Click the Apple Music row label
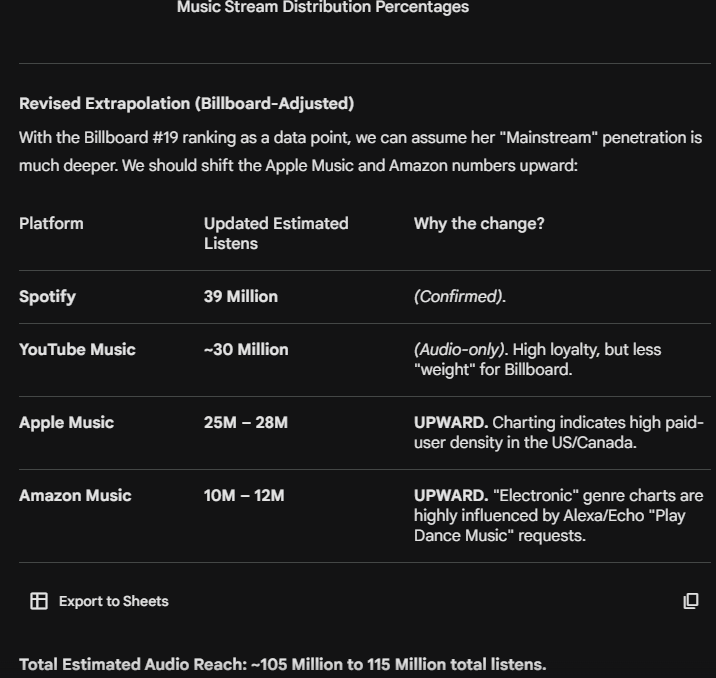The width and height of the screenshot is (716, 678). click(66, 423)
